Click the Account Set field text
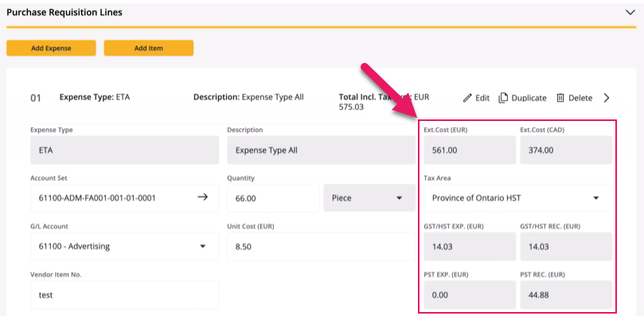The height and width of the screenshot is (316, 644). tap(97, 198)
